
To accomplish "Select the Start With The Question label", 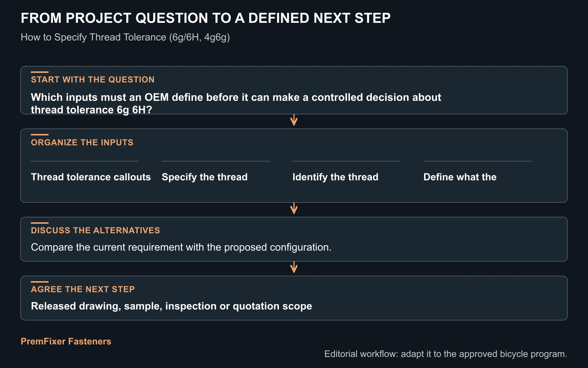I will pos(93,79).
